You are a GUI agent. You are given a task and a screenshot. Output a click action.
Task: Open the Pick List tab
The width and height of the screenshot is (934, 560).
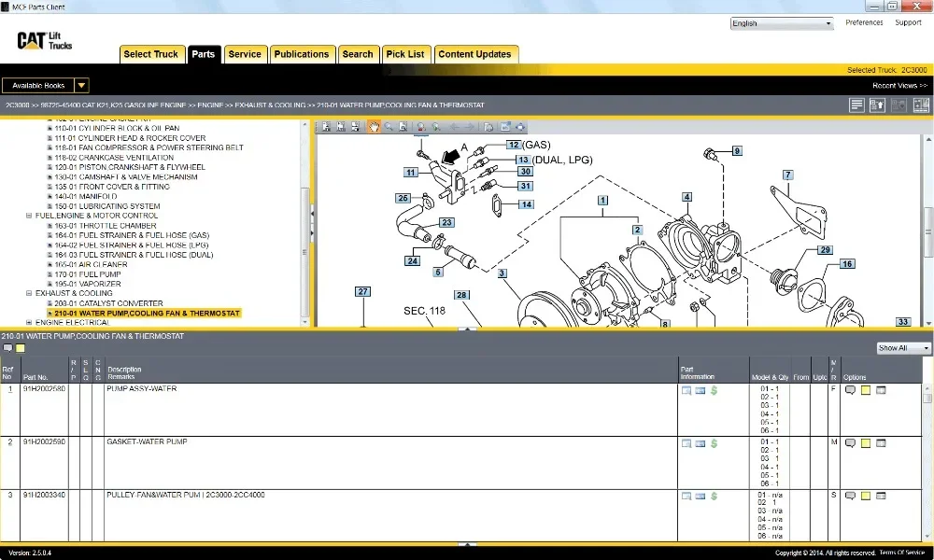[405, 54]
